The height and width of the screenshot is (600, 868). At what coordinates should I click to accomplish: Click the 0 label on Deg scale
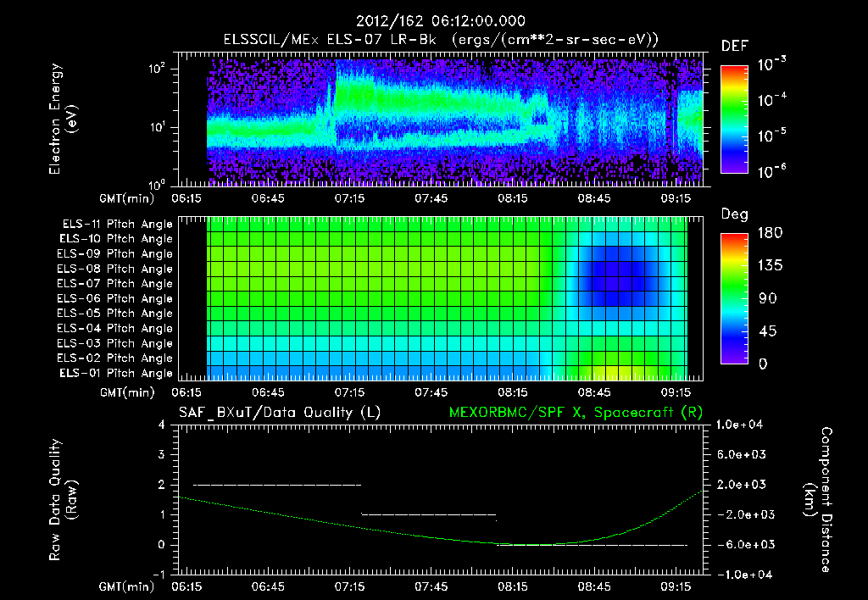764,364
